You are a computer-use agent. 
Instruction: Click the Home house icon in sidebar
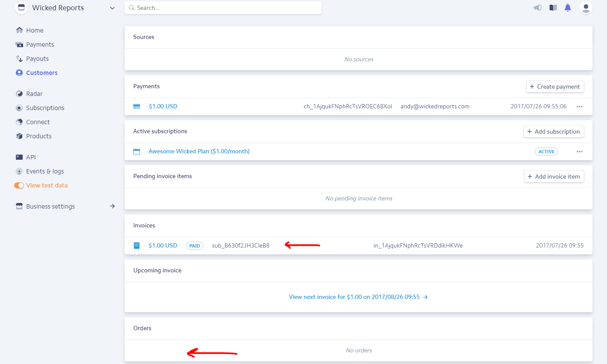coord(19,30)
